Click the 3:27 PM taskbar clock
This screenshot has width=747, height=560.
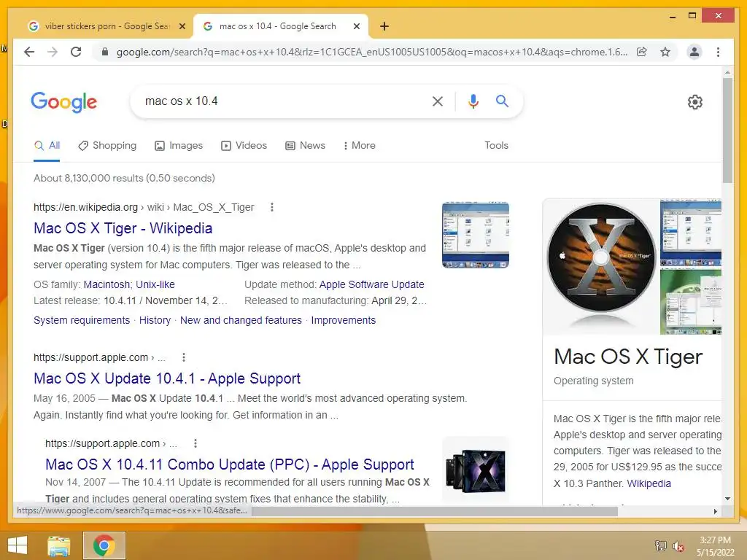(x=715, y=540)
